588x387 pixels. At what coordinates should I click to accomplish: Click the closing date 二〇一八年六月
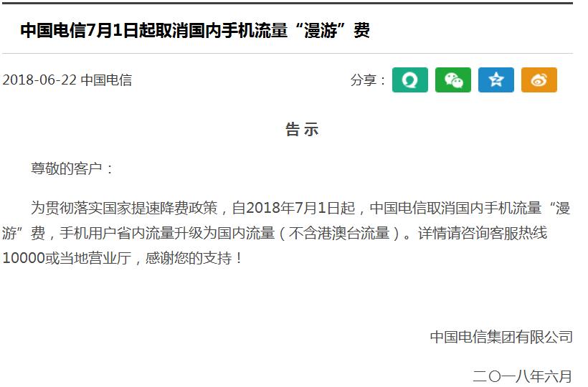(522, 376)
